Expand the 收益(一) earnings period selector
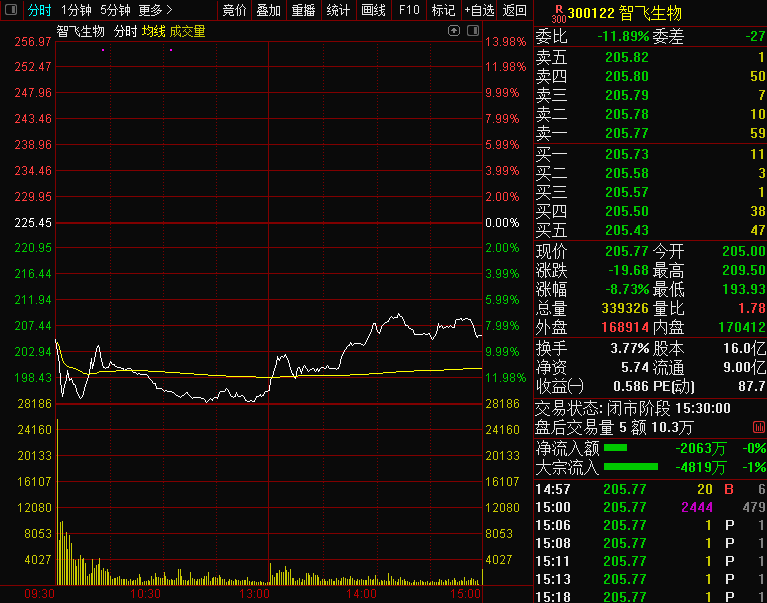Image resolution: width=767 pixels, height=603 pixels. click(x=560, y=386)
